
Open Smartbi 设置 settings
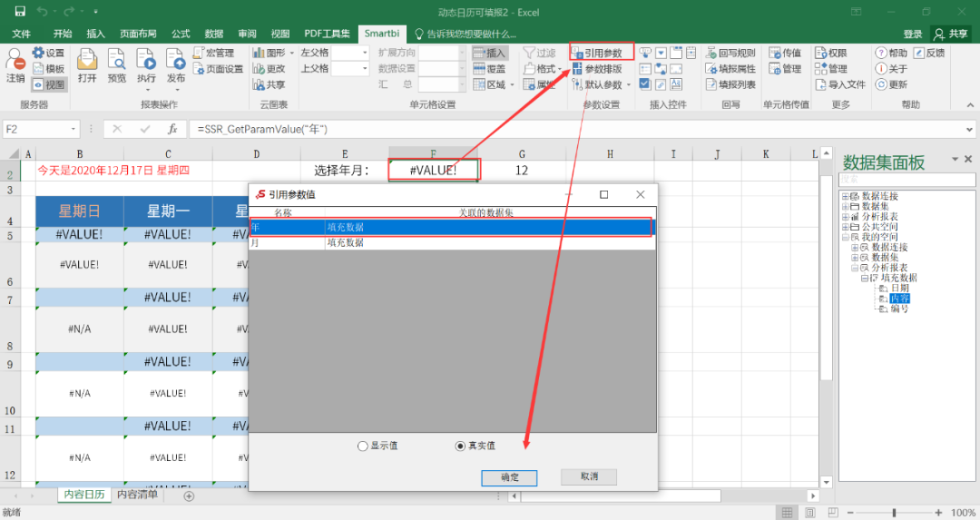click(48, 54)
